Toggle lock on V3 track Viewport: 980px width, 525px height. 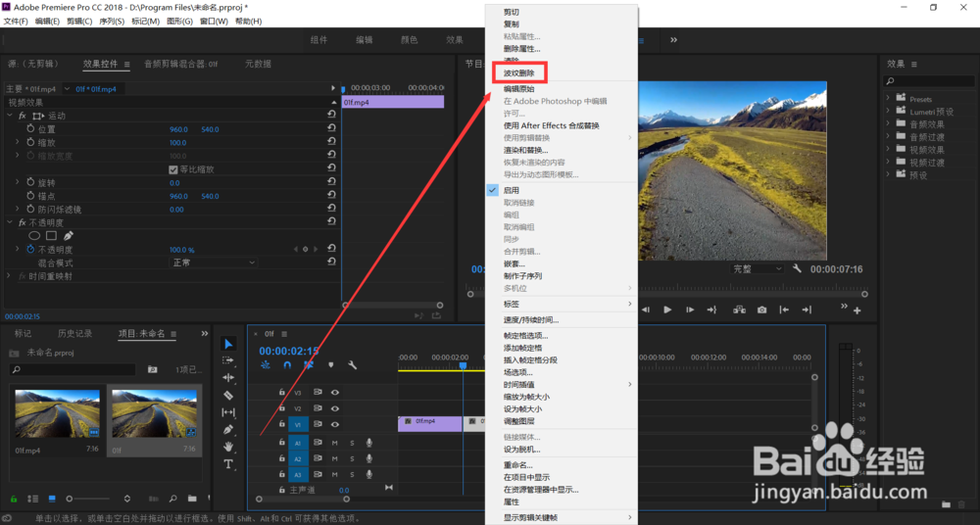click(x=282, y=393)
